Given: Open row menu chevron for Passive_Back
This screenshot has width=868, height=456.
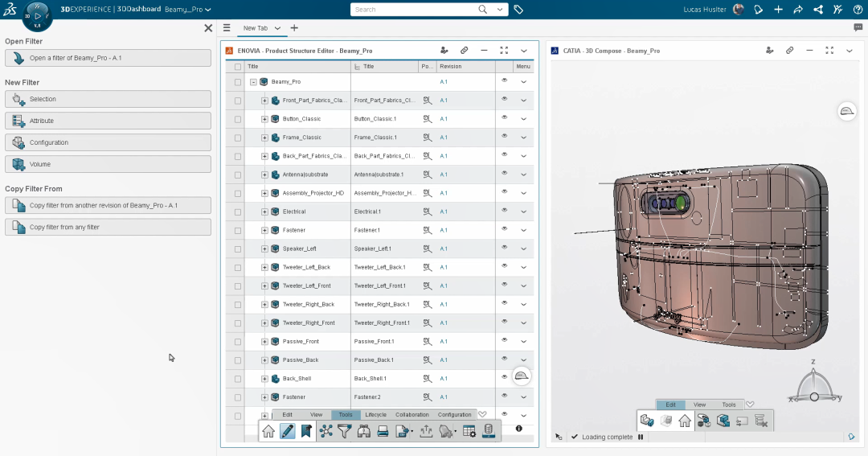Looking at the screenshot, I should 523,360.
